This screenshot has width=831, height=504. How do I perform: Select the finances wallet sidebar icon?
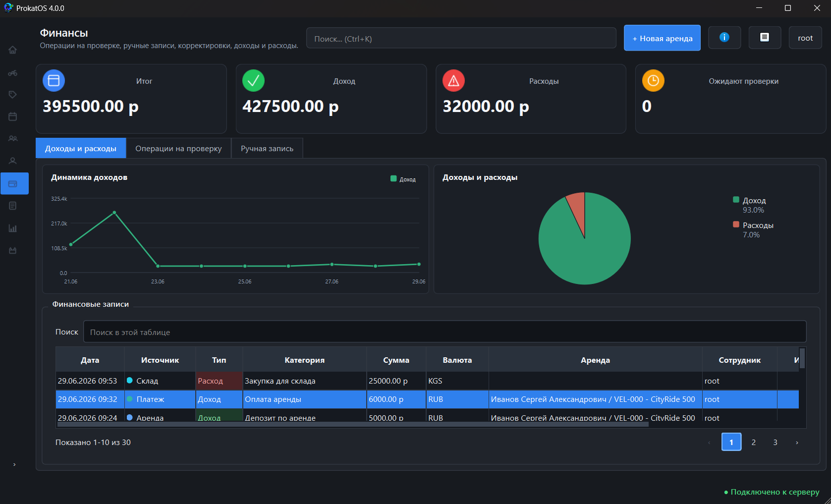(x=14, y=184)
